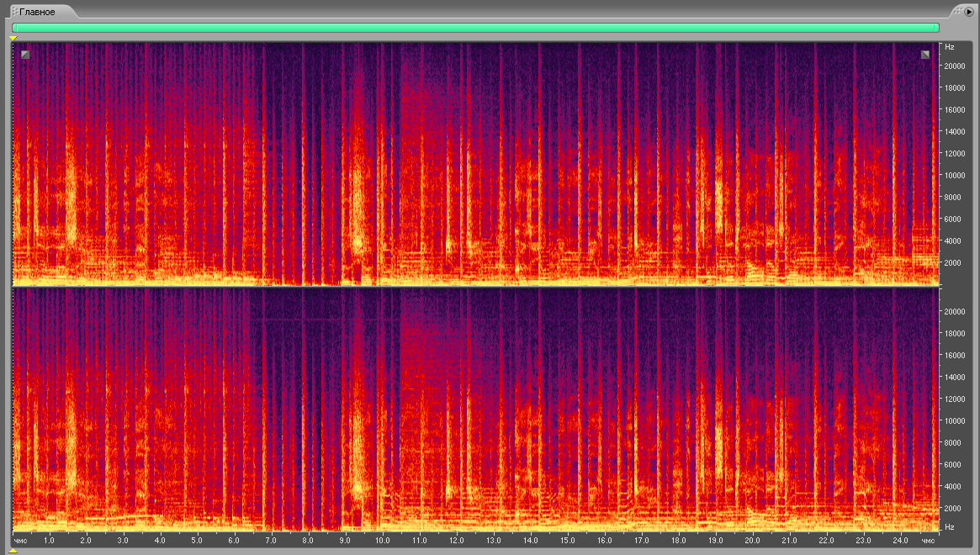
Task: Click the 16.0 mark on the time ruler
Action: pyautogui.click(x=604, y=541)
